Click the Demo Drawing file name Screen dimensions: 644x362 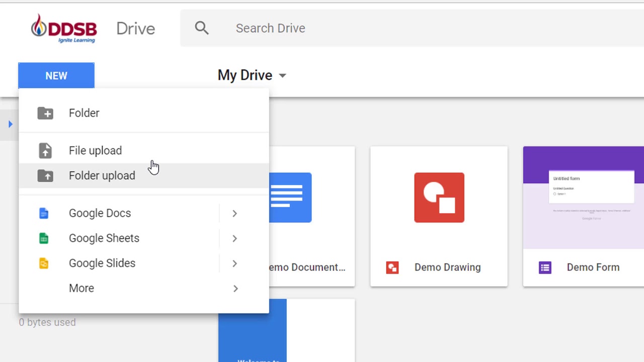coord(447,267)
